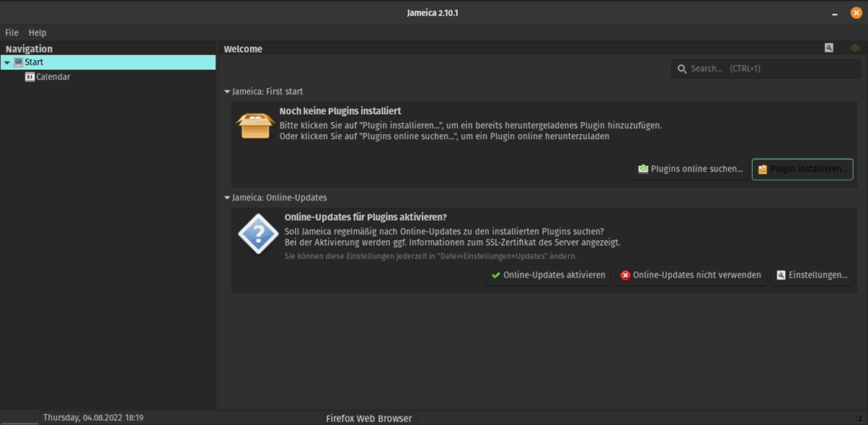Screen dimensions: 868x425
Task: Focus the Search field (CTRL+1)
Action: tap(766, 69)
